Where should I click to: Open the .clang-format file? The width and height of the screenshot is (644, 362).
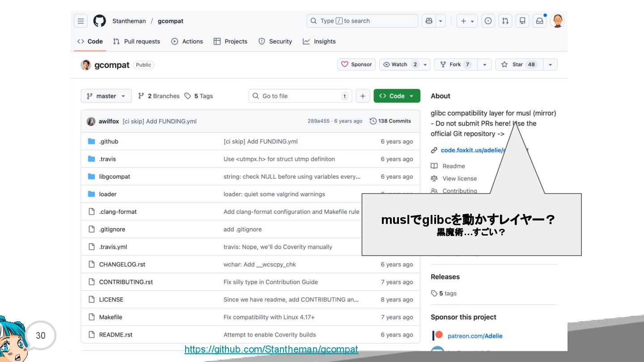[x=118, y=211]
